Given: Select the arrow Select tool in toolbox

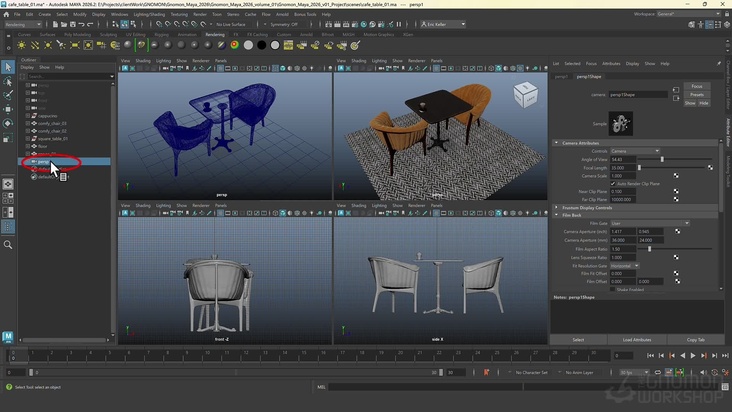Looking at the screenshot, I should [8, 68].
